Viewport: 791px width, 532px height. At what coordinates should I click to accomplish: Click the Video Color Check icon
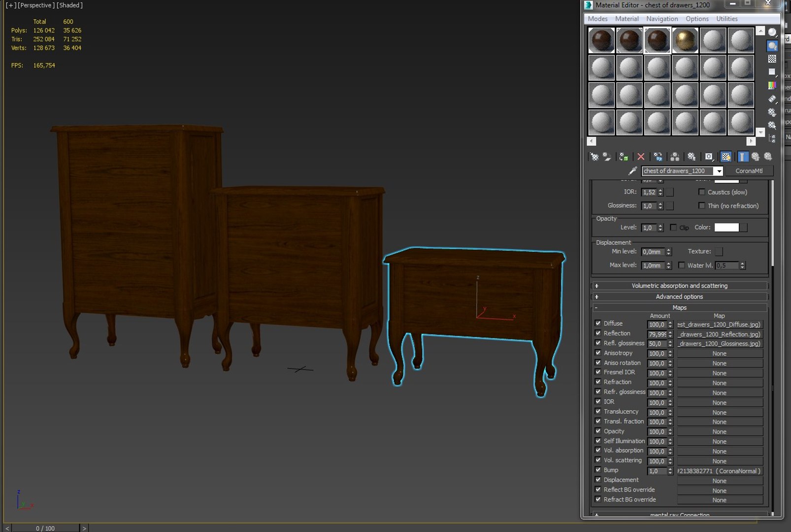tap(772, 86)
